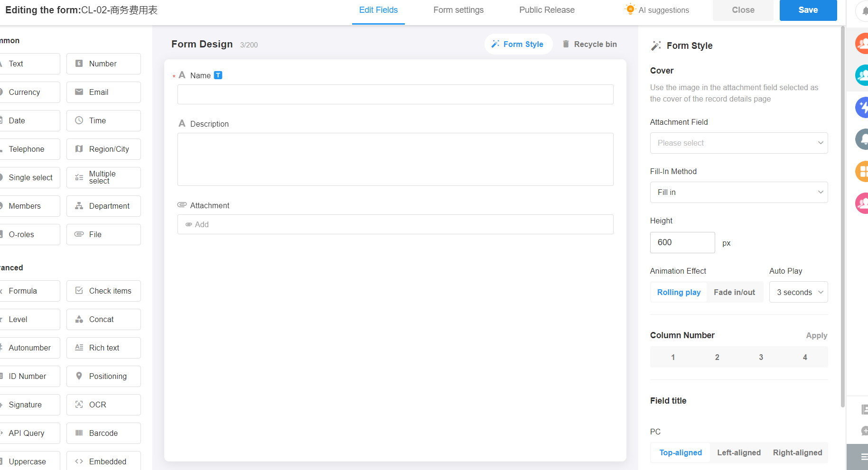Go to the Public Release tab
This screenshot has height=470, width=868.
pos(547,10)
